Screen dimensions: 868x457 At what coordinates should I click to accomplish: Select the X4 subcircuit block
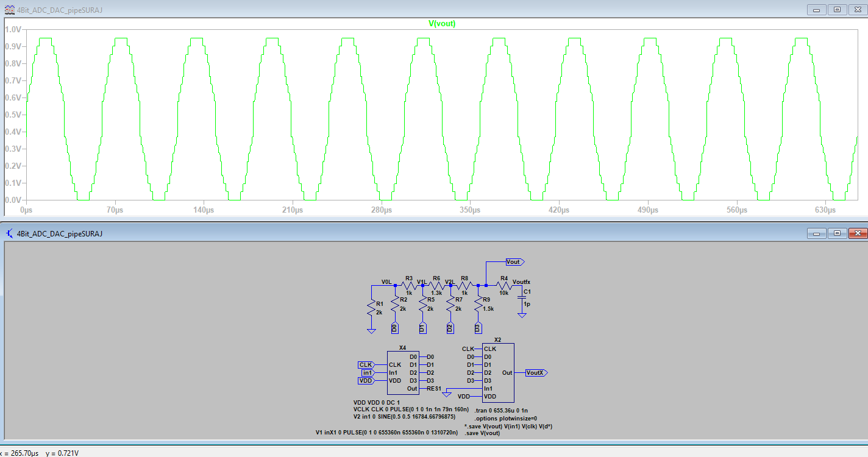[x=402, y=372]
